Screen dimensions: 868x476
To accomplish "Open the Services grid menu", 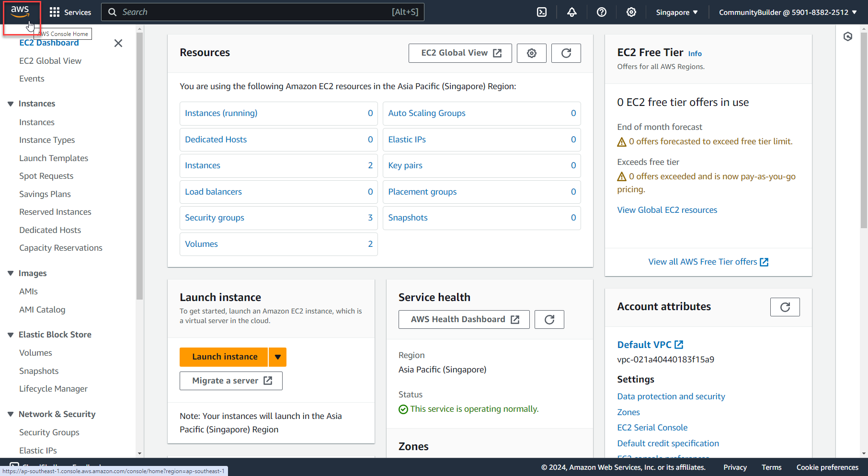I will (55, 12).
